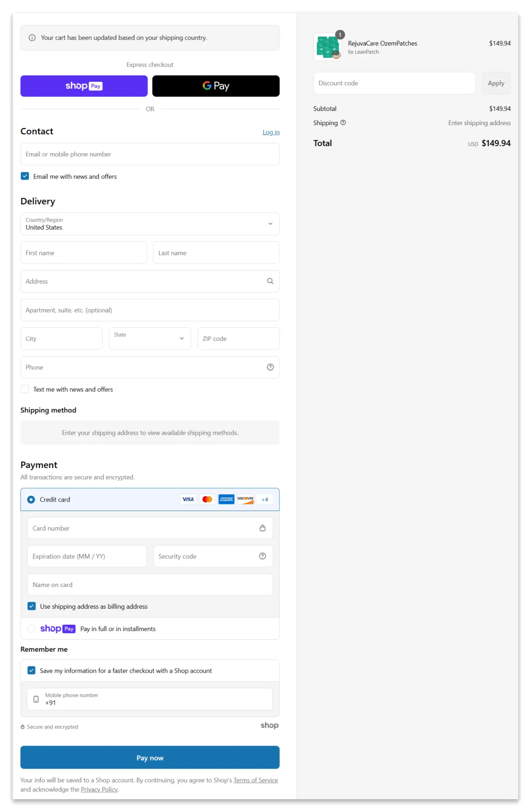Select the Shop Pay installments radio button
531x812 pixels.
[31, 629]
